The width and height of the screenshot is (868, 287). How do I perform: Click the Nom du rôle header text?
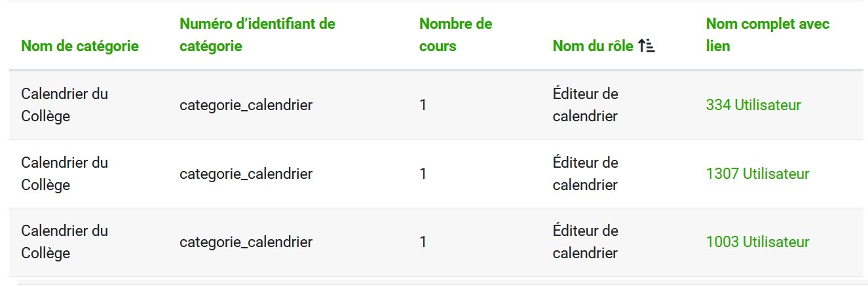pyautogui.click(x=593, y=46)
